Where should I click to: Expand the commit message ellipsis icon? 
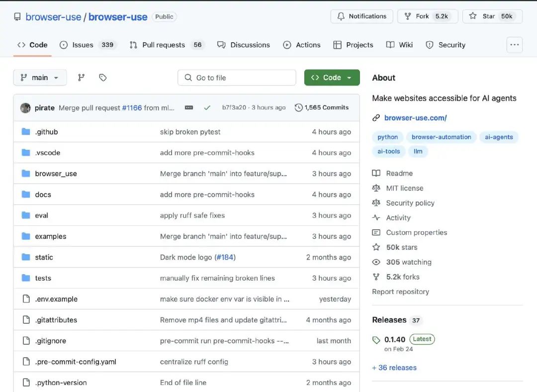click(x=189, y=107)
